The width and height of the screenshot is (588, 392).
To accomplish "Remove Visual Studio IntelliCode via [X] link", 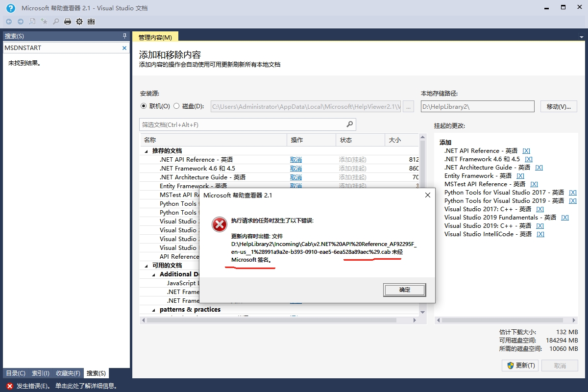I will click(540, 234).
